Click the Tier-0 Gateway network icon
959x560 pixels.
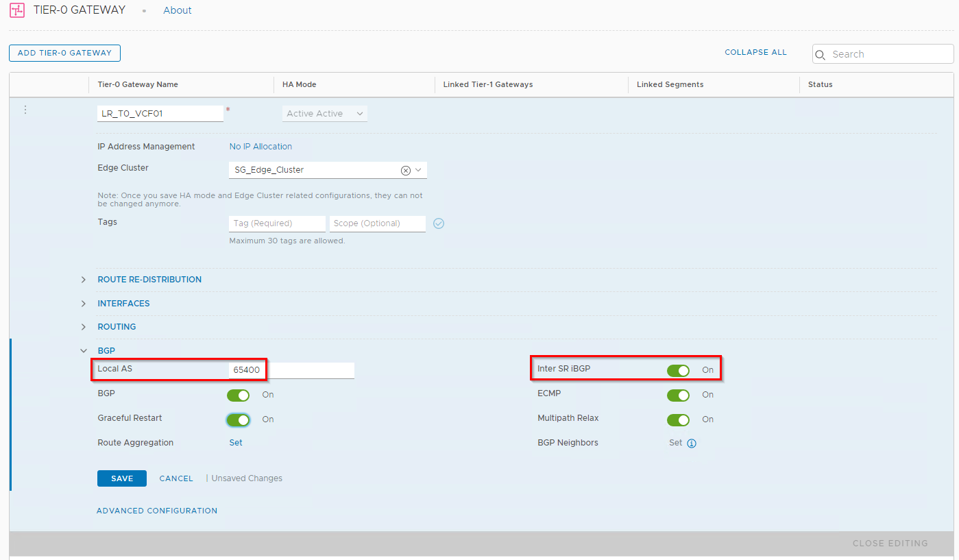[17, 10]
